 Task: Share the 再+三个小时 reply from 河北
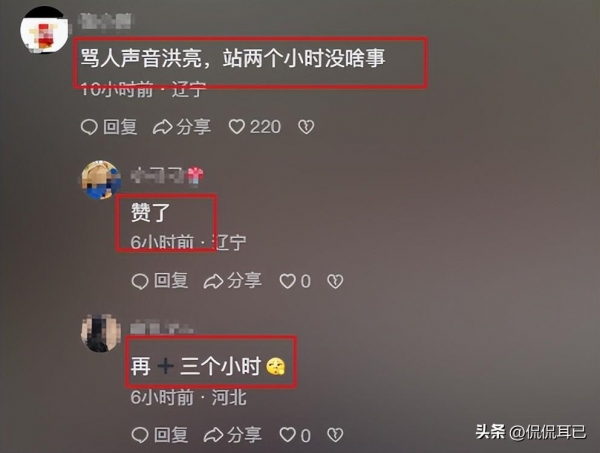coord(233,435)
